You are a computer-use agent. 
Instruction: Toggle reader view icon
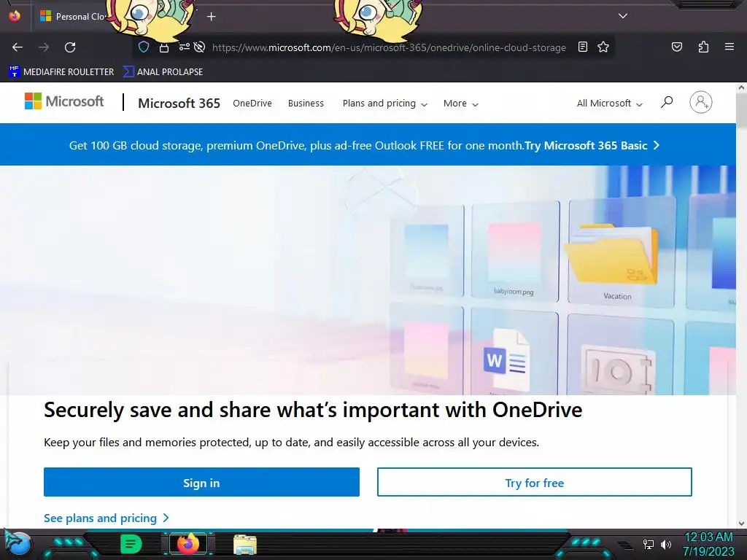point(583,47)
